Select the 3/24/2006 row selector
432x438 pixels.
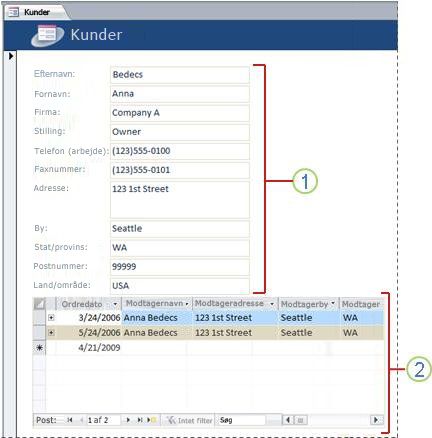pos(39,318)
